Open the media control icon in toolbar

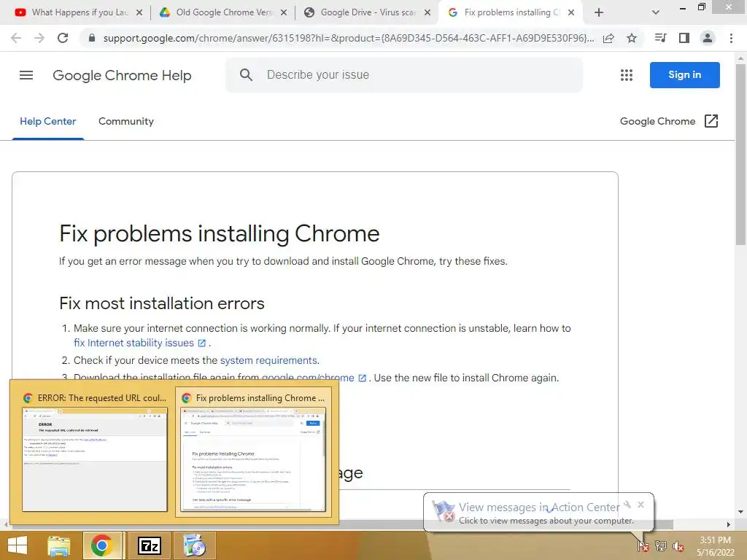point(660,38)
